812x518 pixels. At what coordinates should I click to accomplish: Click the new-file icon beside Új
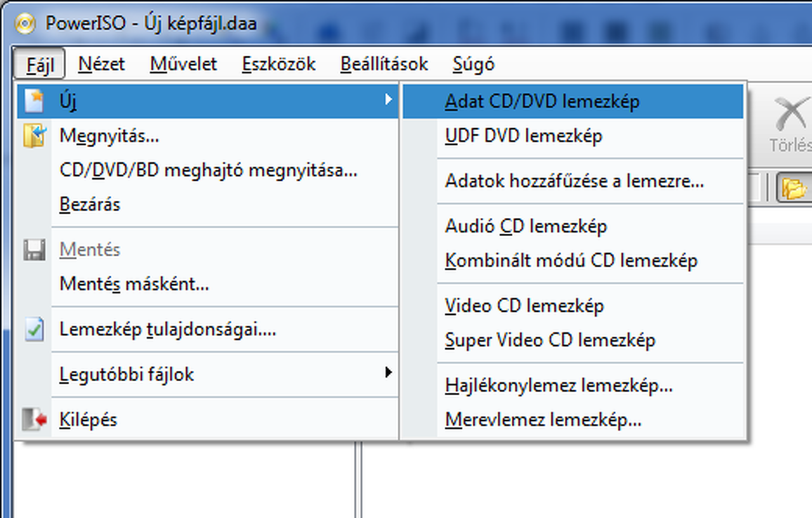[34, 101]
